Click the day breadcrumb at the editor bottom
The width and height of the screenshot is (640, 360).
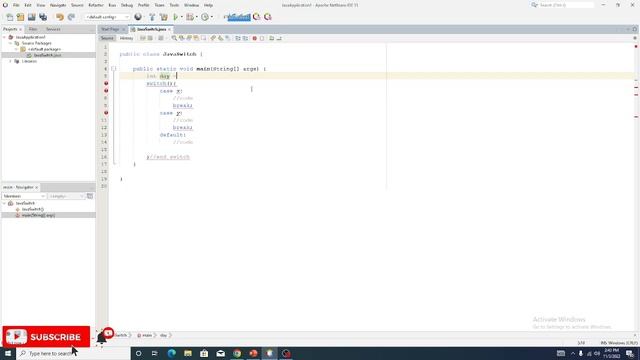(163, 335)
